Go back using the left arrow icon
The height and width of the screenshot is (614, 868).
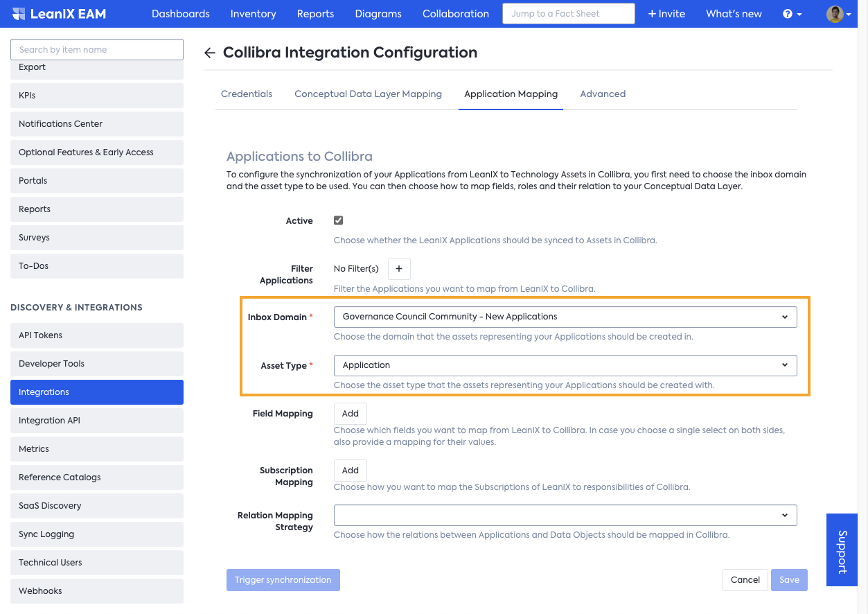tap(210, 53)
